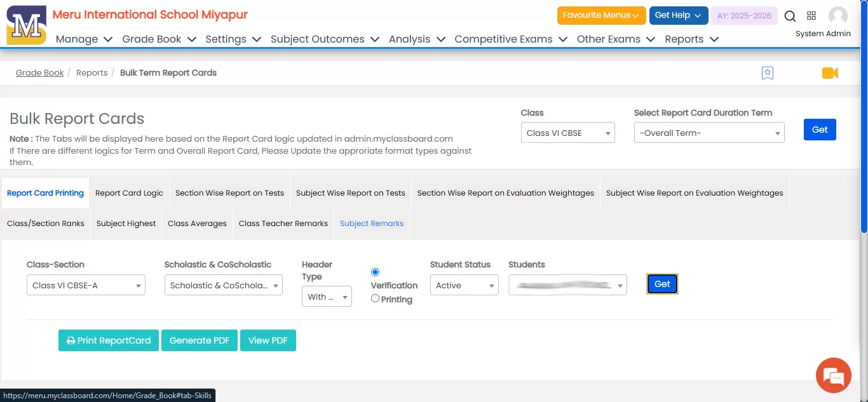This screenshot has width=868, height=402.
Task: Open the Competitive Exams menu
Action: click(x=510, y=39)
